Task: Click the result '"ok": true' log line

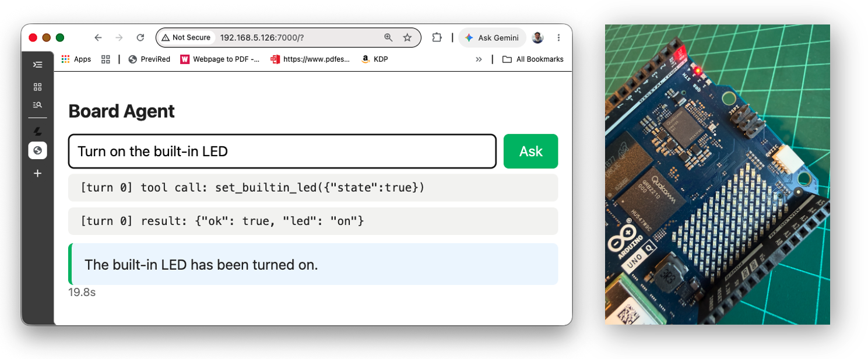Action: (x=313, y=221)
